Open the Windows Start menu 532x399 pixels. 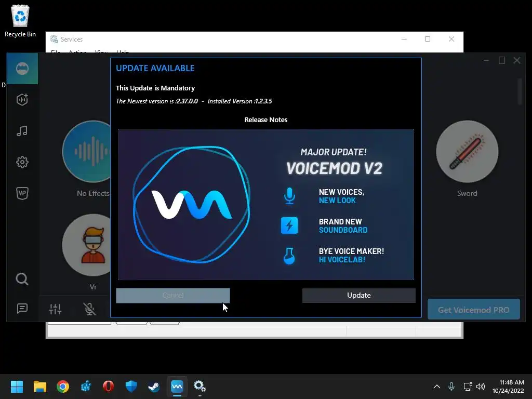(x=17, y=387)
